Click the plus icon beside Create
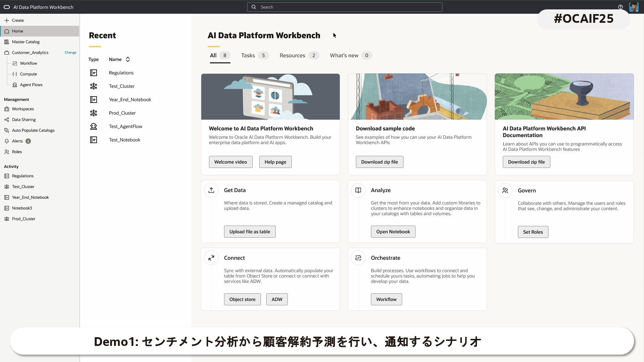This screenshot has width=644, height=362. coord(6,20)
